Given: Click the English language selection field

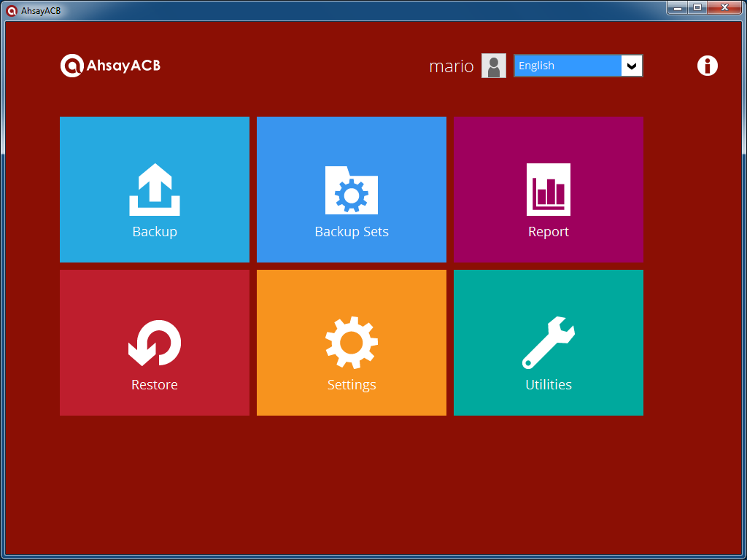Looking at the screenshot, I should pyautogui.click(x=578, y=66).
